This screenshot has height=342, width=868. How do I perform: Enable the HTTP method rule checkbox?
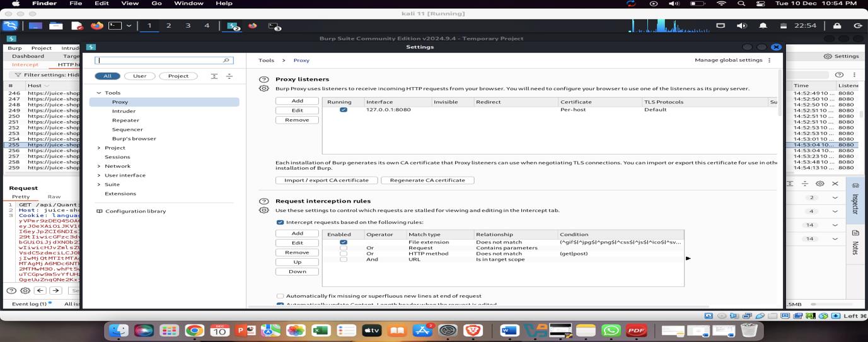[343, 254]
